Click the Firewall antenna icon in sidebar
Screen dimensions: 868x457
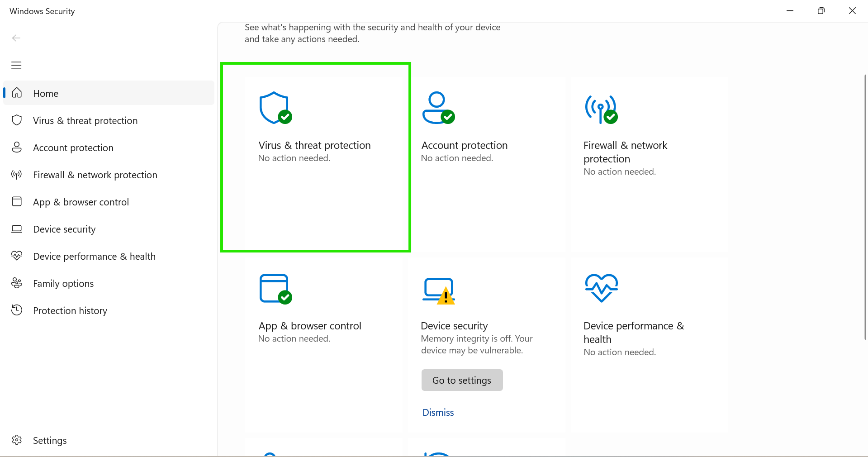tap(17, 174)
